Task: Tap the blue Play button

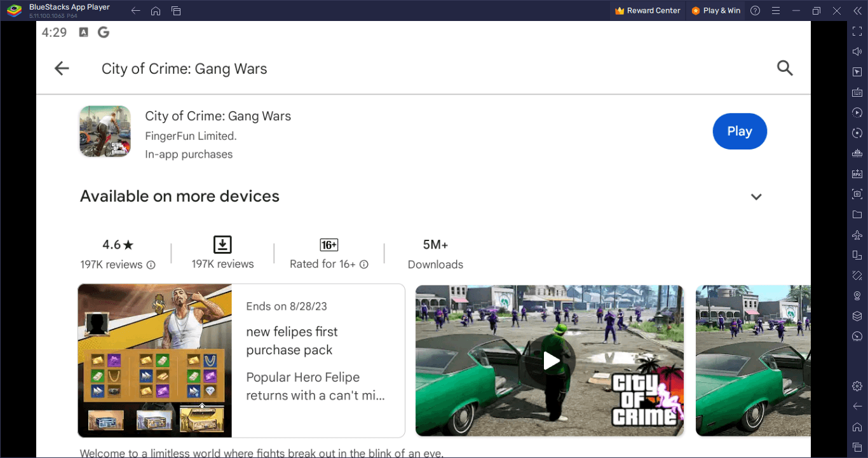Action: [x=740, y=131]
